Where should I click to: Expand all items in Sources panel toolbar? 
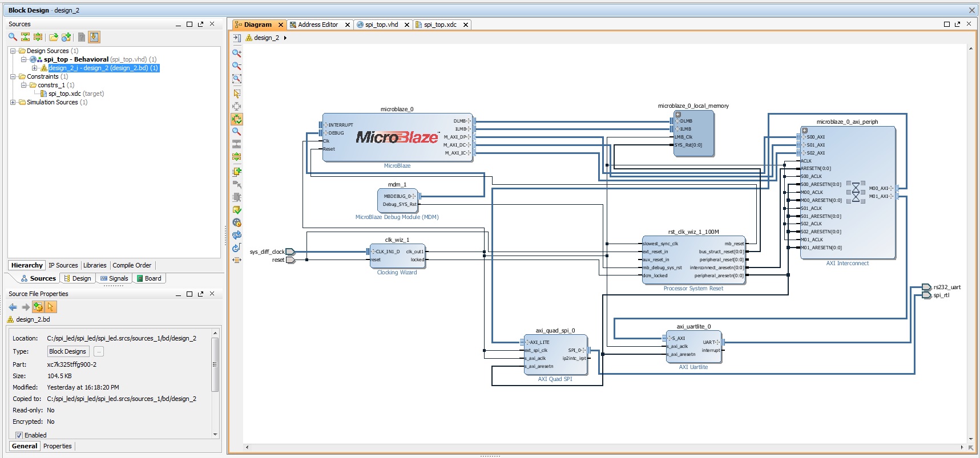point(38,37)
